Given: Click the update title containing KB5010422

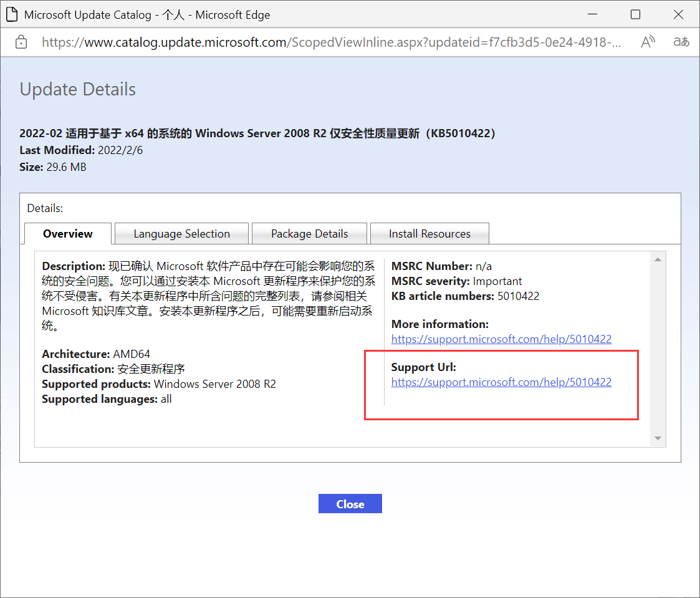Looking at the screenshot, I should (x=257, y=133).
